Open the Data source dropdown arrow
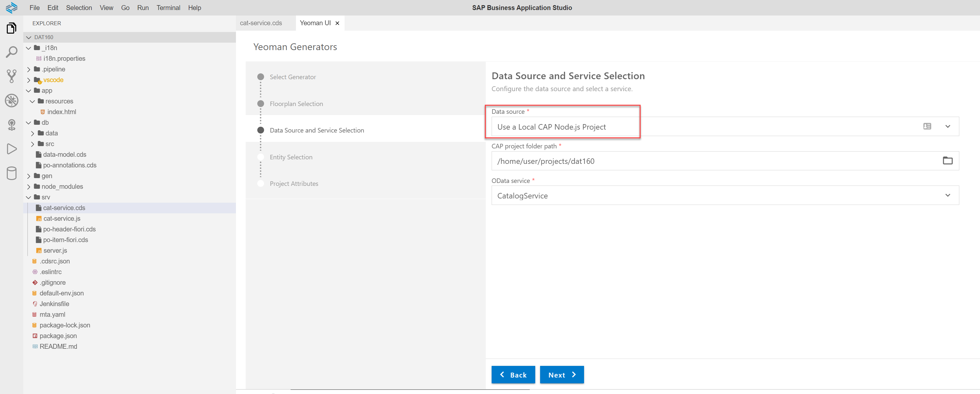This screenshot has height=394, width=980. pos(948,126)
